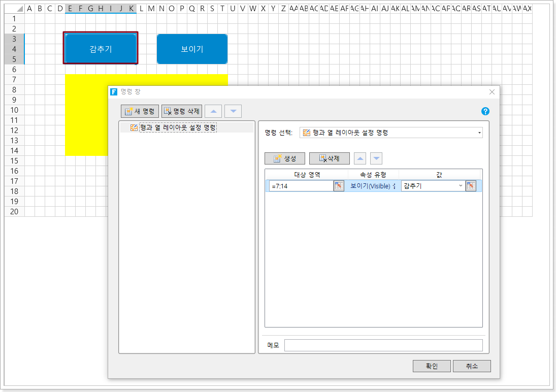The width and height of the screenshot is (556, 392).
Task: Open the 값 dropdown showing 감추기
Action: (433, 186)
